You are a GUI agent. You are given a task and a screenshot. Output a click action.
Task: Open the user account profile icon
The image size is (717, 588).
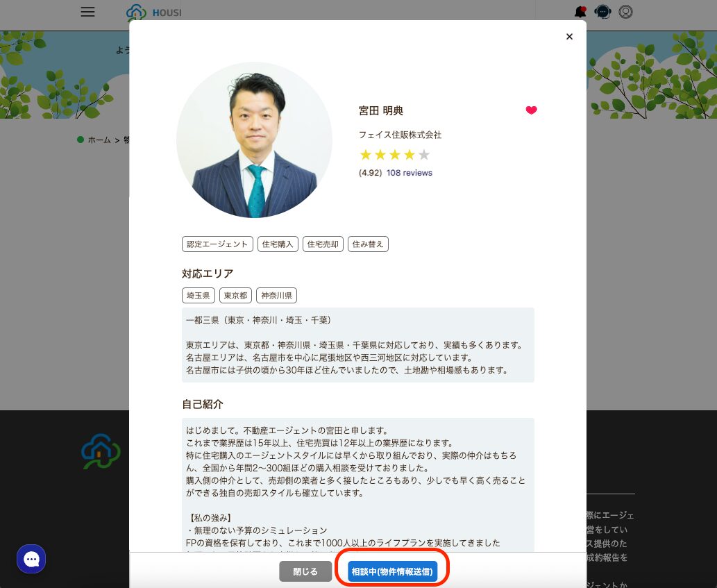coord(625,12)
